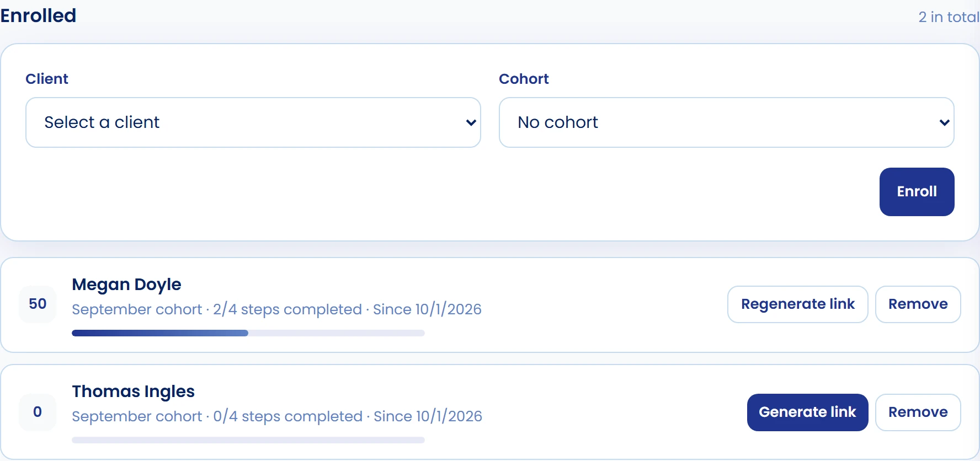Viewport: 980px width, 461px height.
Task: Click the Client field label
Action: 47,79
